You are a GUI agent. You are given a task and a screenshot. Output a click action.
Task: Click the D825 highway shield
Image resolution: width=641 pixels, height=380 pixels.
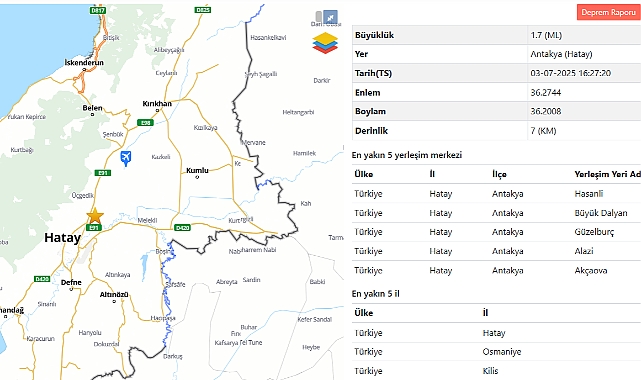[203, 9]
